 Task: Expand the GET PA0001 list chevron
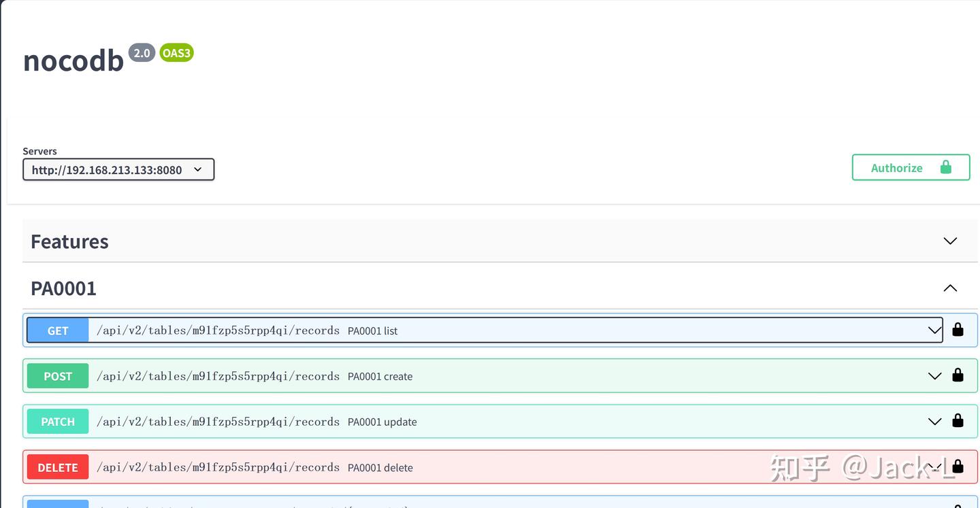point(934,331)
